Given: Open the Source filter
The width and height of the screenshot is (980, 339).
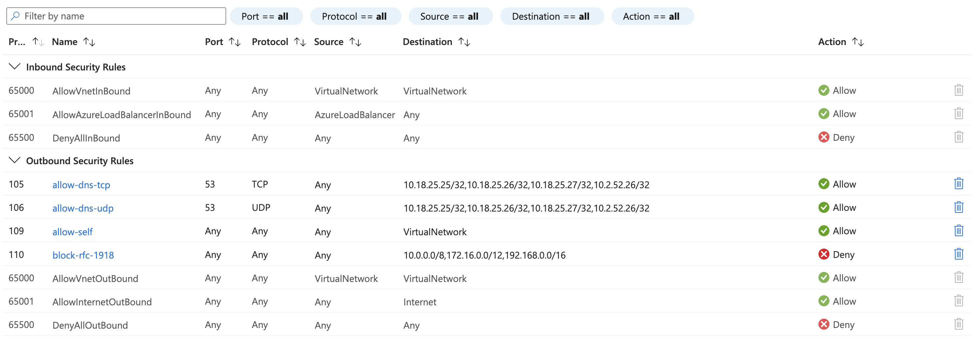Looking at the screenshot, I should point(450,16).
